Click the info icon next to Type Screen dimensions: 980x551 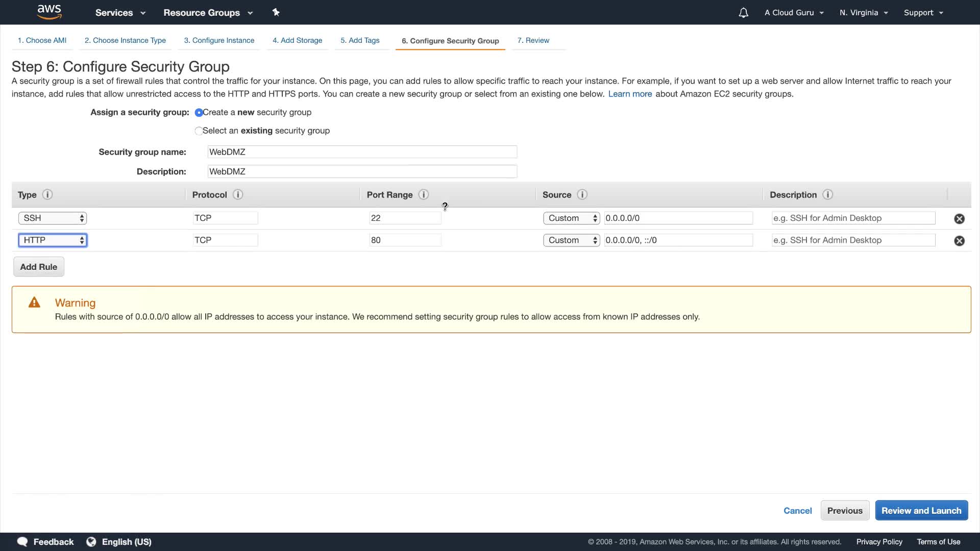pos(47,194)
